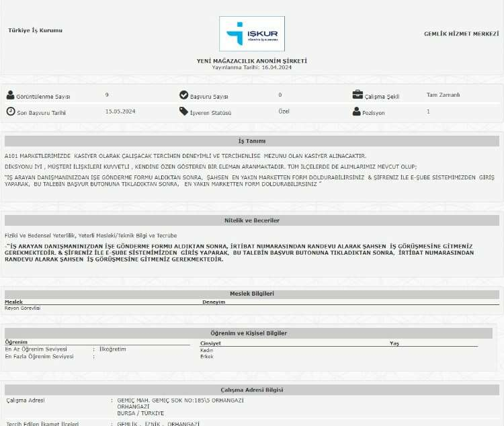The height and width of the screenshot is (426, 504).
Task: Click the company name YENİ MAĞAZACILIK ANONİM ŞİRKETİ
Action: tap(251, 60)
